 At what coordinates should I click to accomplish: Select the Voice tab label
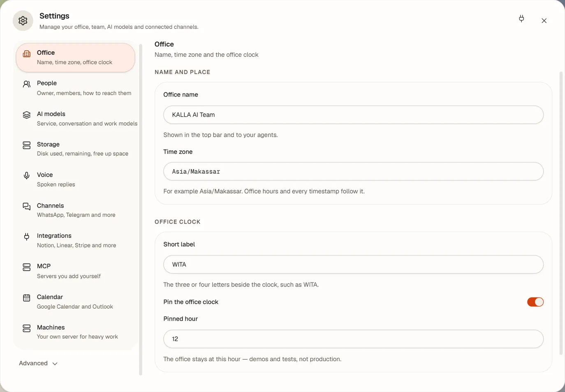[x=45, y=175]
